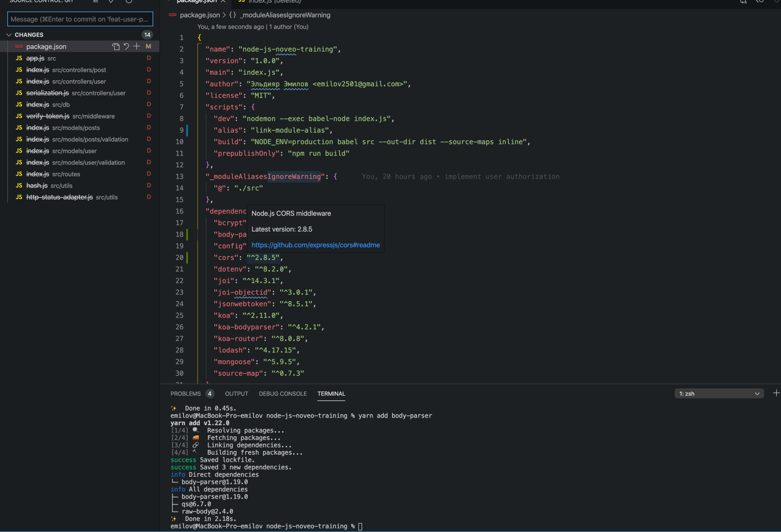Click the "npm run build" prepublishOnly value
781x532 pixels.
coord(319,153)
